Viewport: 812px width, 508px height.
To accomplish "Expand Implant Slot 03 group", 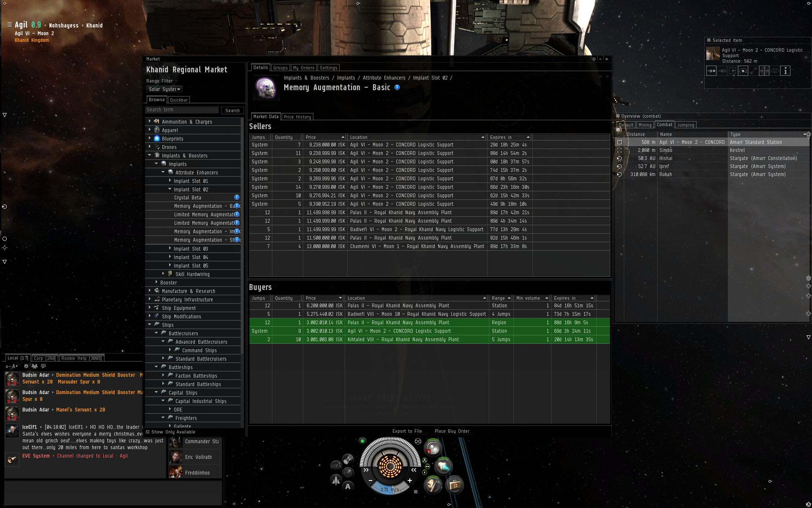I will (x=170, y=248).
